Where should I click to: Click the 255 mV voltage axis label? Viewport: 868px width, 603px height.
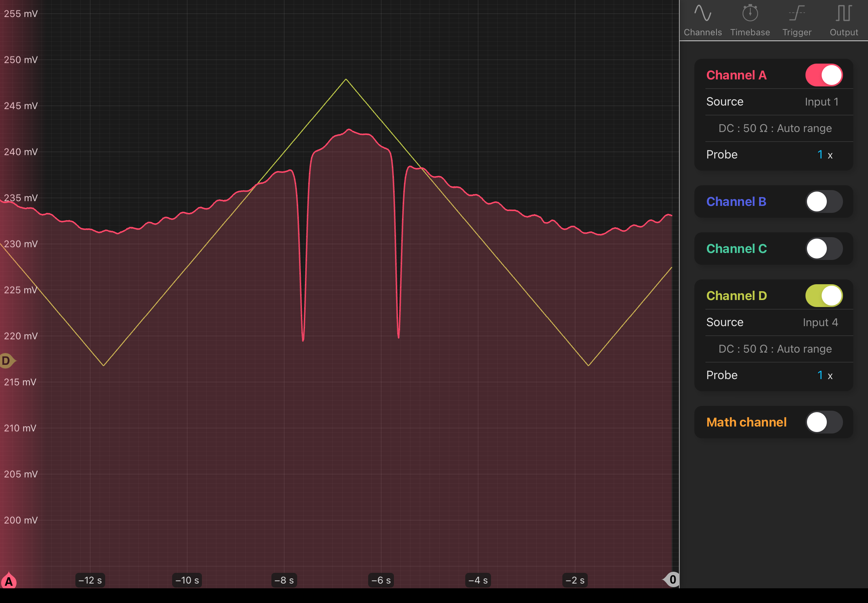[x=21, y=14]
